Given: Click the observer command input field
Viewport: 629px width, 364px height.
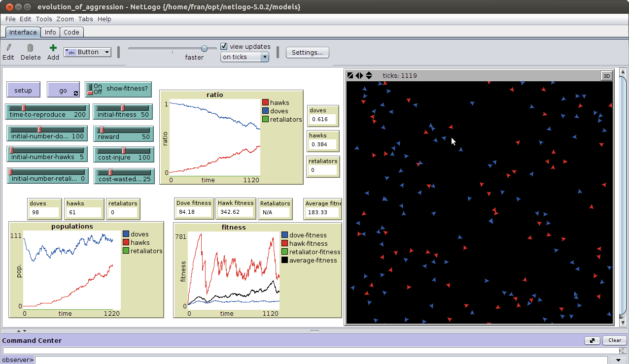Looking at the screenshot, I should 320,360.
